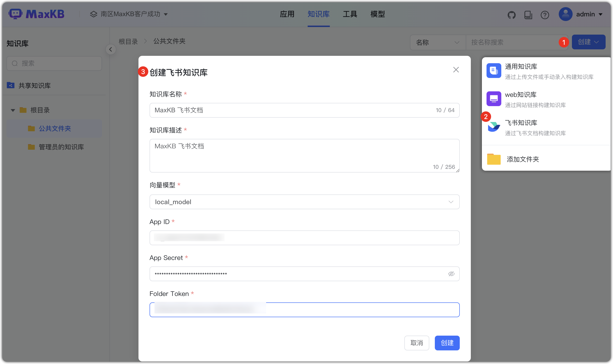Click 通过网站链接构建知识库 description text

click(x=535, y=105)
